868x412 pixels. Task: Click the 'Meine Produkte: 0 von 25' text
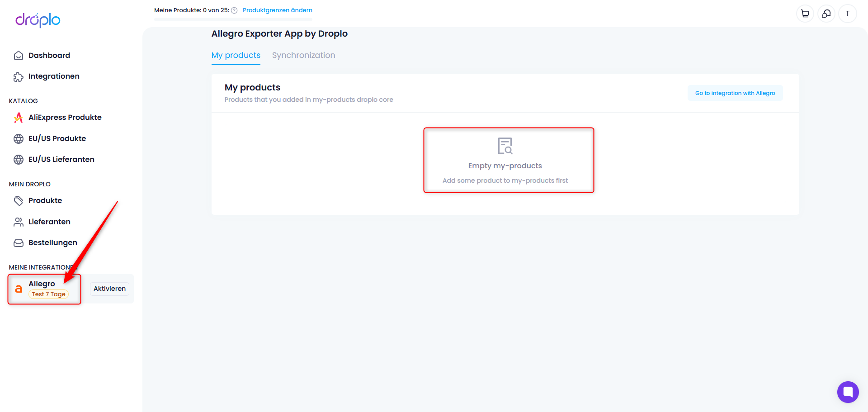(x=192, y=10)
